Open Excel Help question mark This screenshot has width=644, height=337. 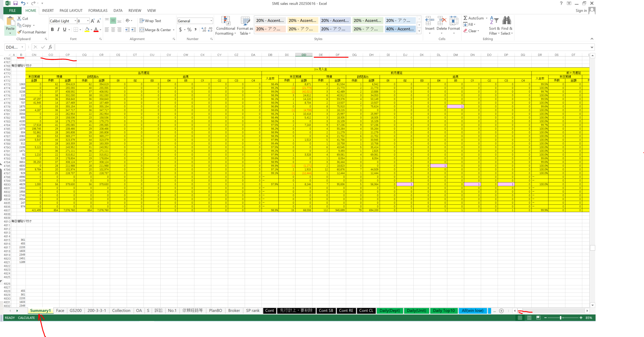(561, 3)
